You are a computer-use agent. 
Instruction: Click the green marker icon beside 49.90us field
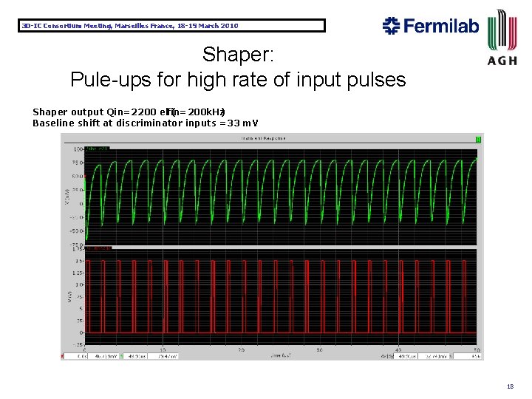click(x=121, y=356)
